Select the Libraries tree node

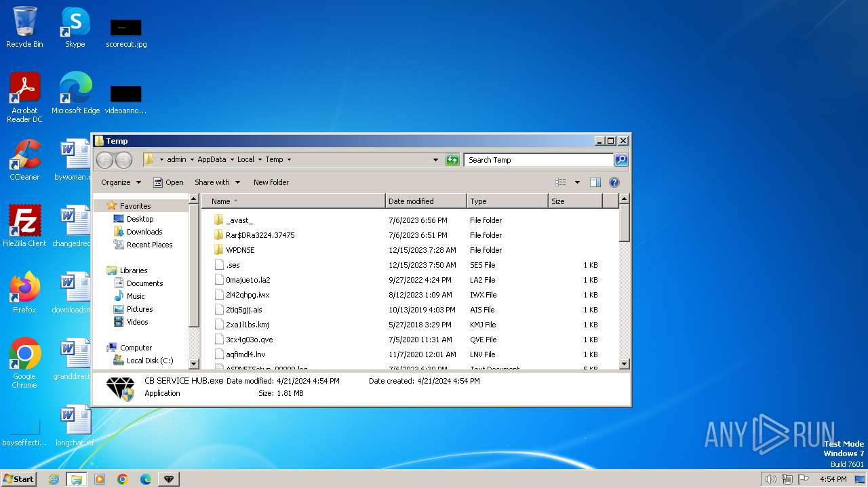point(134,270)
